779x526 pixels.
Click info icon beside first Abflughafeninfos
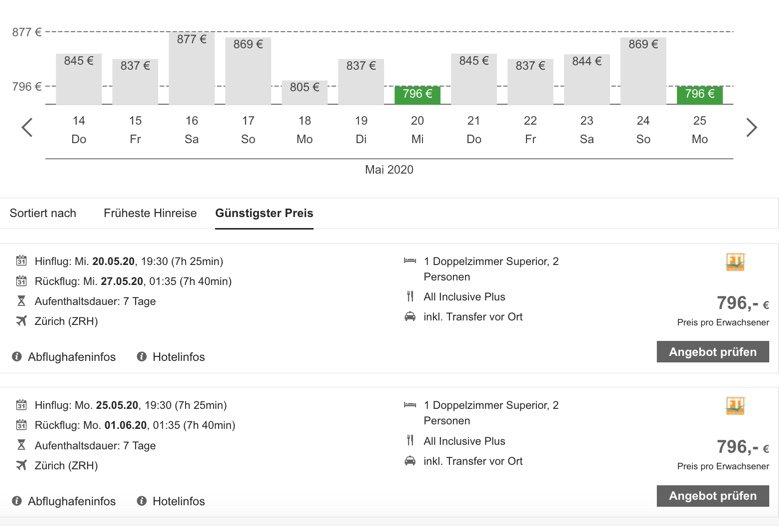pyautogui.click(x=17, y=357)
